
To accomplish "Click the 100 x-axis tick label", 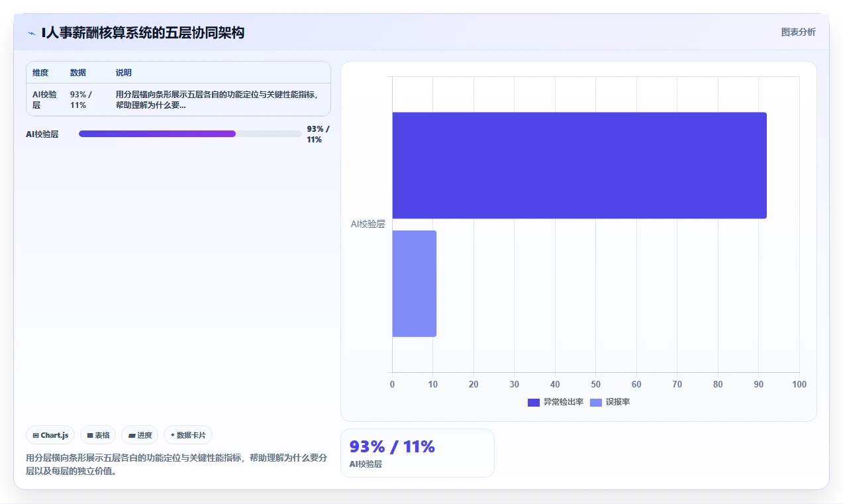I will point(799,384).
